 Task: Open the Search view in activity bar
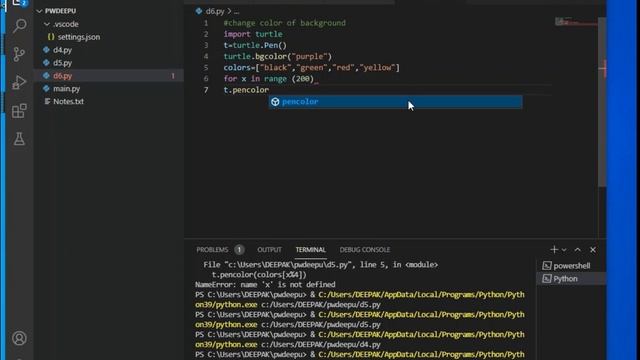pyautogui.click(x=19, y=26)
